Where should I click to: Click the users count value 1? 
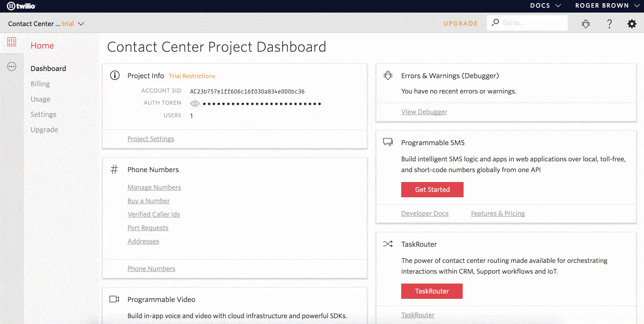tap(192, 116)
